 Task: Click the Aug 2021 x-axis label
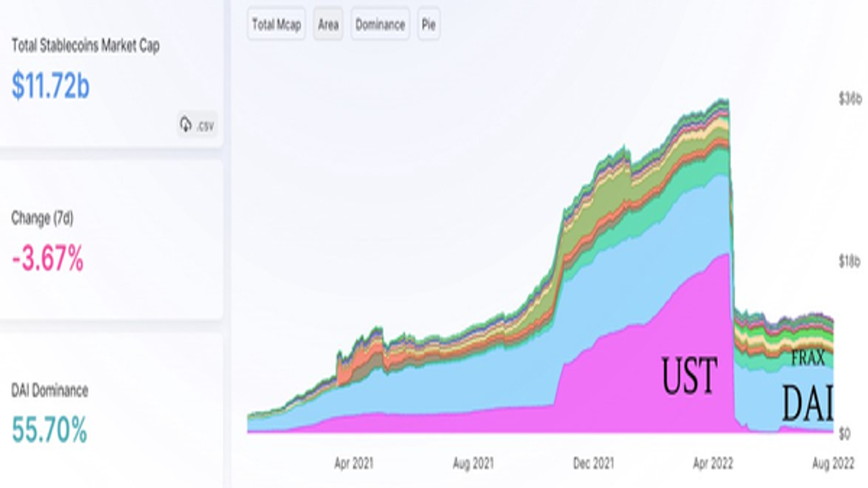(x=473, y=464)
